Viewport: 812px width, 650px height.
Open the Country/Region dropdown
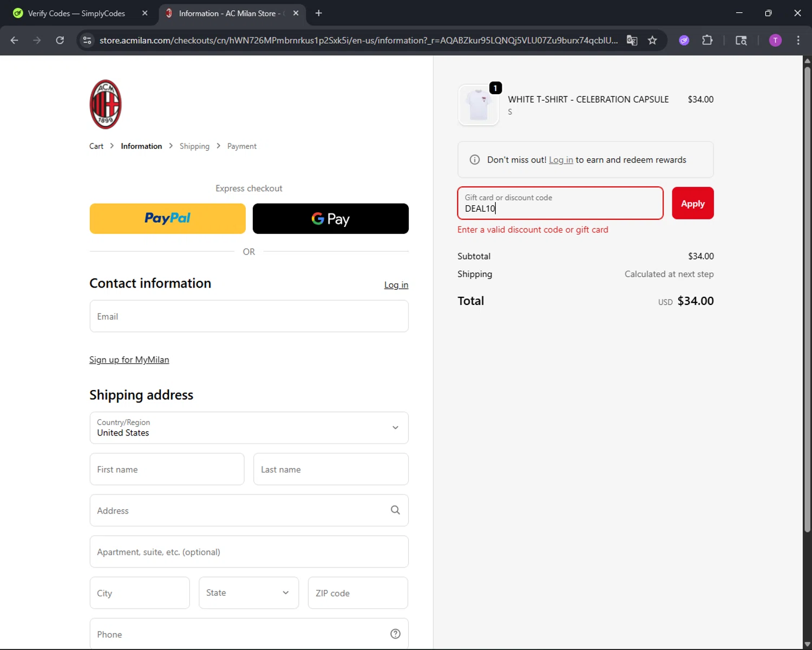[249, 427]
